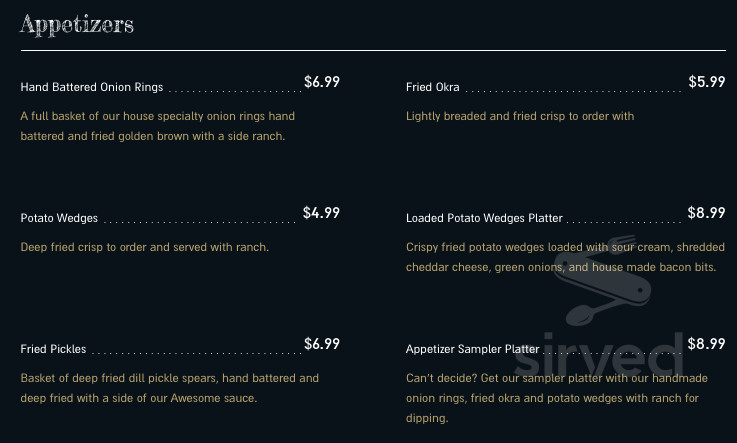Click the $6.99 price for Onion Rings
Screen dimensions: 737x443
(x=322, y=82)
